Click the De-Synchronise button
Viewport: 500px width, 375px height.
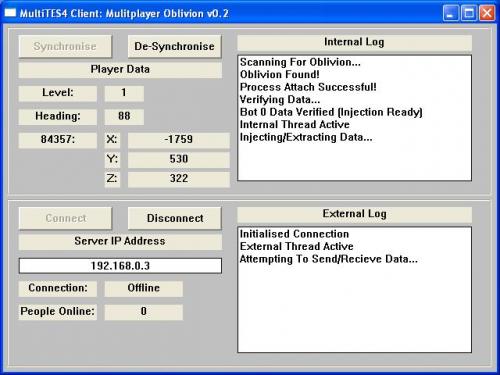(x=175, y=46)
